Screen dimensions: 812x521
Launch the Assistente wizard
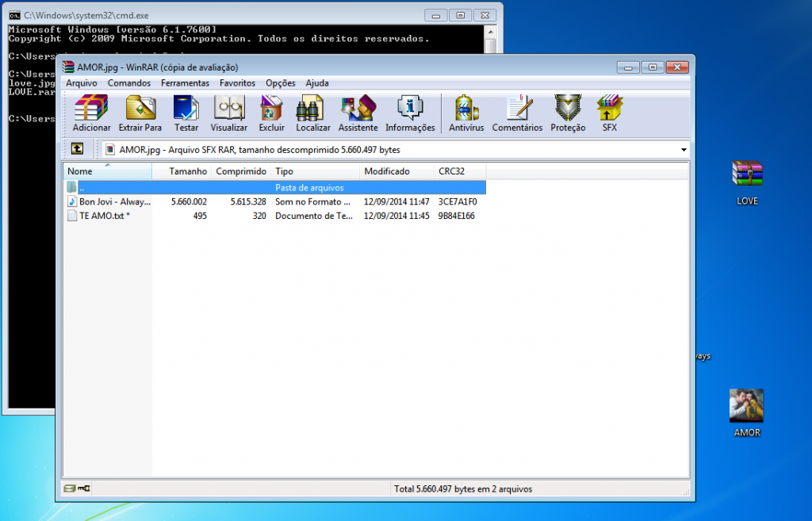point(358,113)
